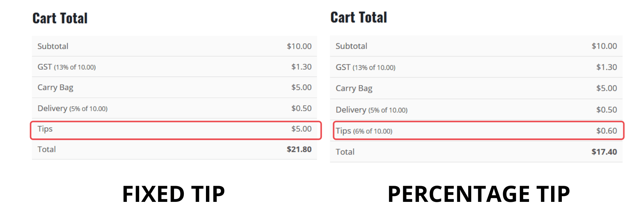Viewport: 644px width, 219px height.
Task: Click Delivery $0.50 amount in percentage tip cart
Action: tap(606, 110)
